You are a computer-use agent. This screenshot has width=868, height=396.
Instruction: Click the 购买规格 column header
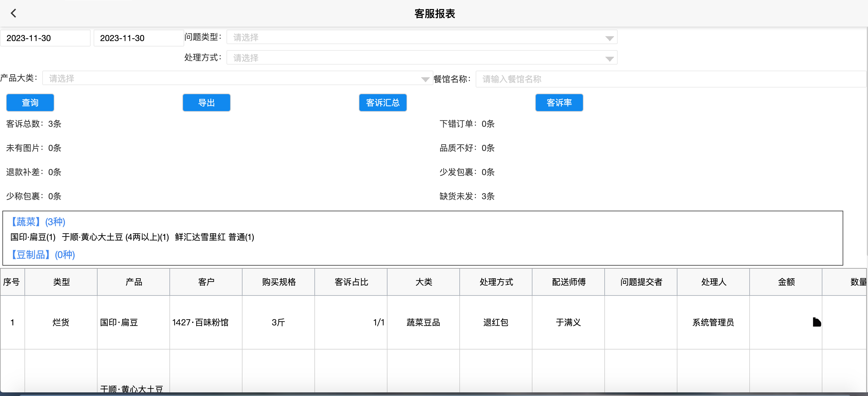[278, 282]
